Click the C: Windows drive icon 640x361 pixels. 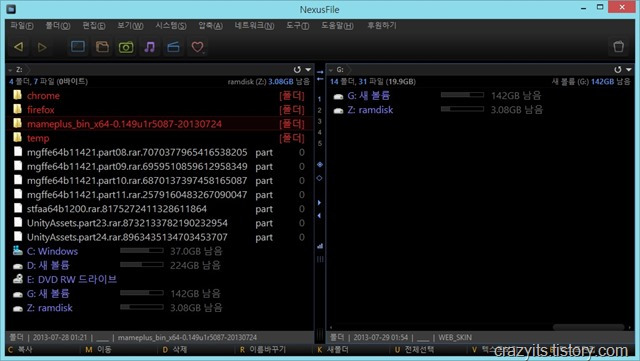[18, 251]
